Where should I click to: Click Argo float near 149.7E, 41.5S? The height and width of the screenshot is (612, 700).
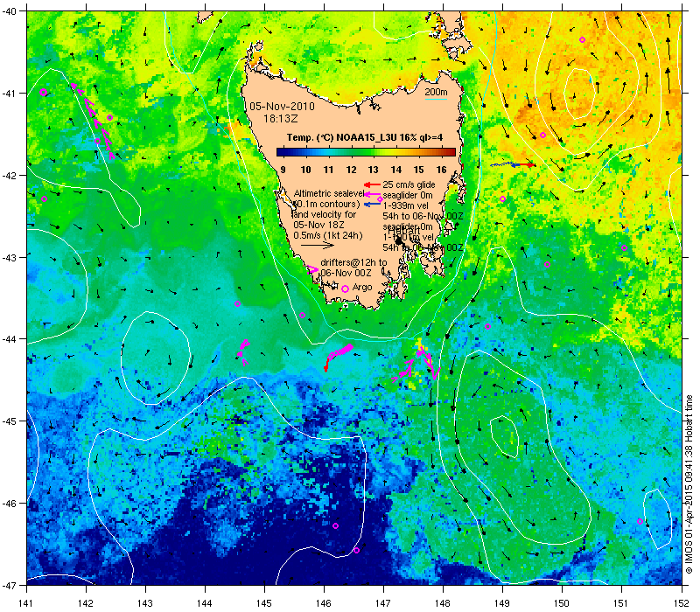pyautogui.click(x=542, y=136)
